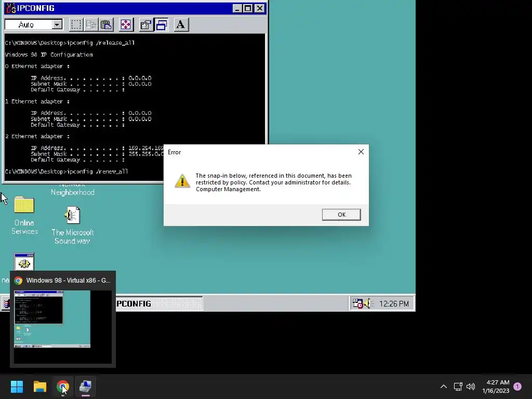Show hidden system tray icons chevron
The width and height of the screenshot is (532, 399).
tap(444, 387)
